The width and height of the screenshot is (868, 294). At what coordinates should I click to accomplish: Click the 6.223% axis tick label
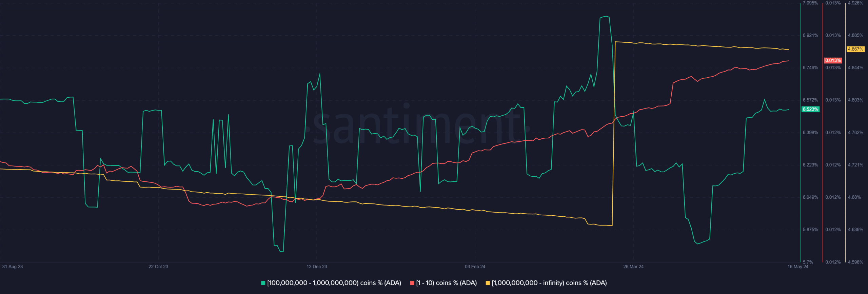(x=810, y=165)
